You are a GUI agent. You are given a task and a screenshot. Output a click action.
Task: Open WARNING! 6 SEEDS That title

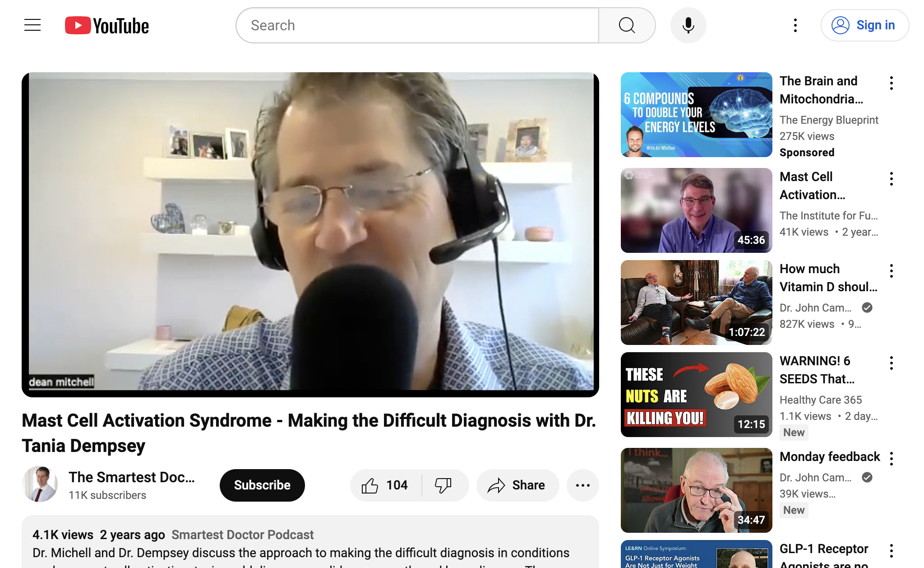pyautogui.click(x=817, y=370)
